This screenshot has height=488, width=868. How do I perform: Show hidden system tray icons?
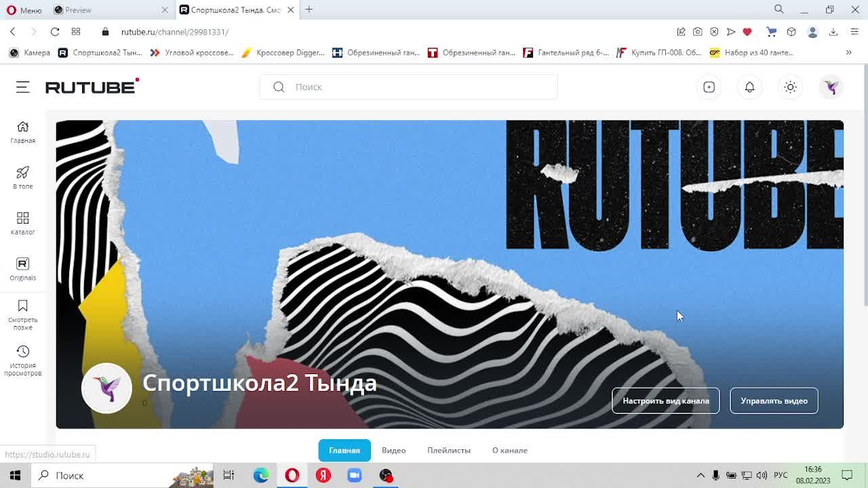[701, 475]
